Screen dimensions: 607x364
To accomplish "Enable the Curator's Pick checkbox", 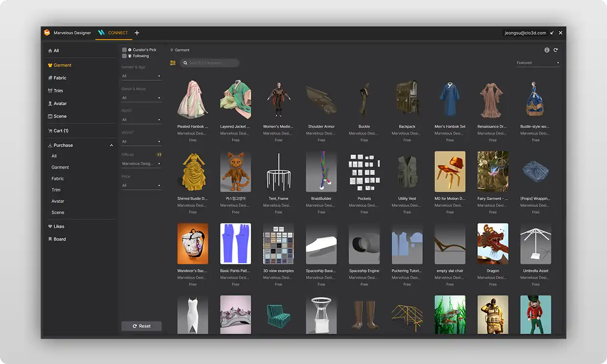I will (x=124, y=50).
